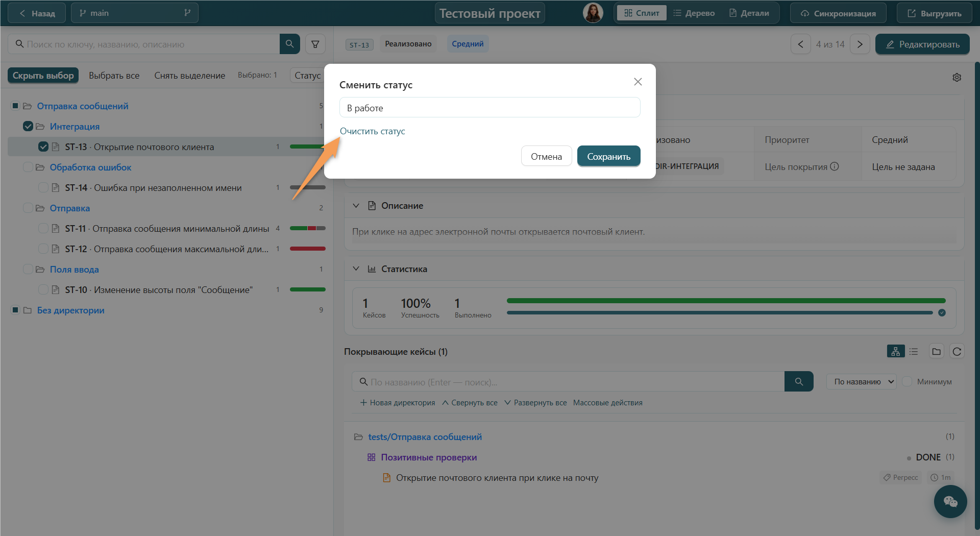Click the settings gear icon
980x536 pixels.
957,77
